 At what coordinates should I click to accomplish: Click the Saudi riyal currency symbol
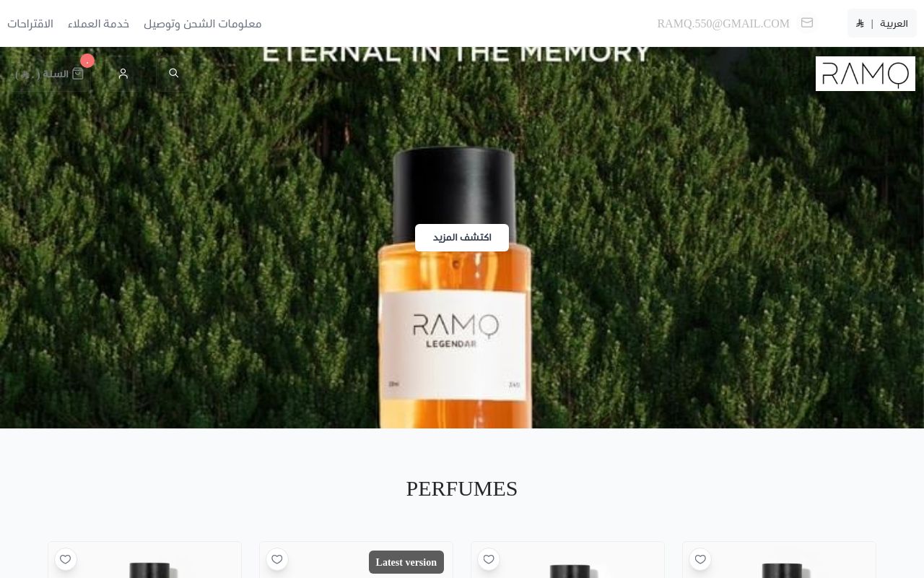pyautogui.click(x=860, y=24)
